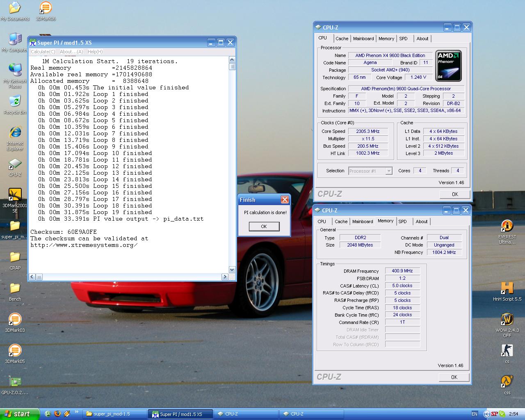The width and height of the screenshot is (525, 420).
Task: Click OK in the Finish dialog
Action: [264, 226]
